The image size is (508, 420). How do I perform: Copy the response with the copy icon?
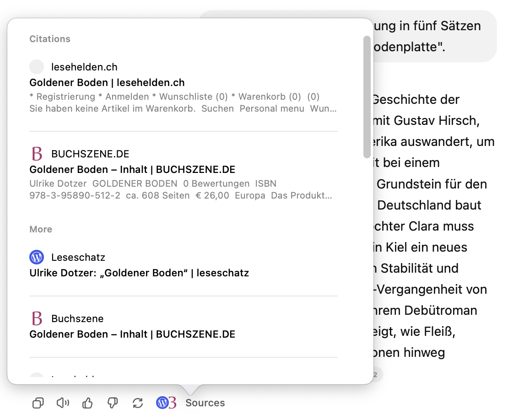38,403
